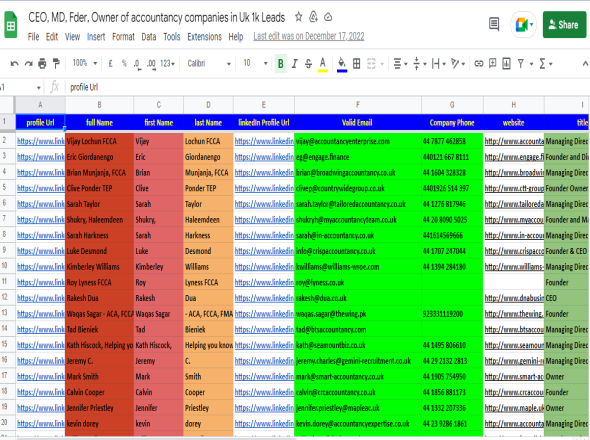Select the Paint format tool

pos(56,64)
